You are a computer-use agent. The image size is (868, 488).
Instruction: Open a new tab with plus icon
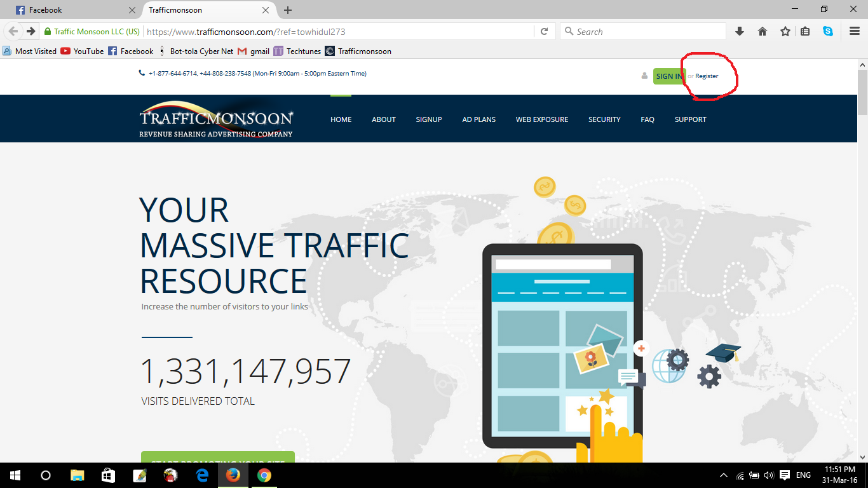point(288,10)
